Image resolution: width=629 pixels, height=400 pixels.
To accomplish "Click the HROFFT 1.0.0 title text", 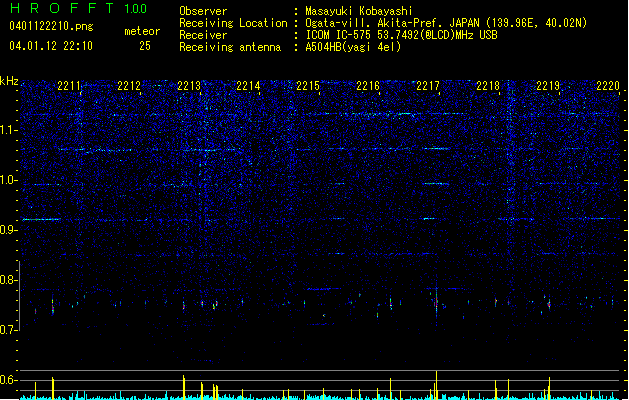I will (78, 8).
